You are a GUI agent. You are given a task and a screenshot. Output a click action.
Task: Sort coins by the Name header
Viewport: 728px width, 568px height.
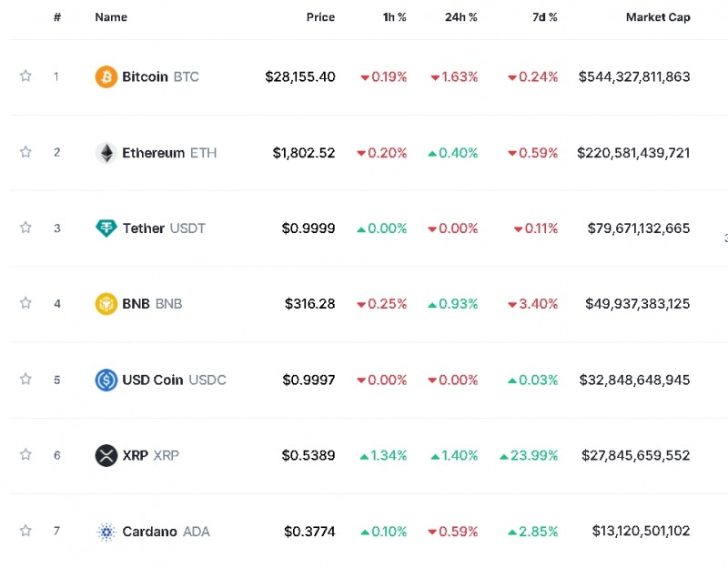(111, 17)
